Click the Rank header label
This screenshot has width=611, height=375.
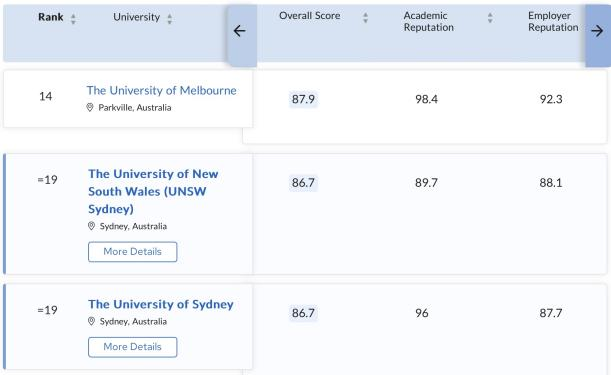tap(51, 17)
